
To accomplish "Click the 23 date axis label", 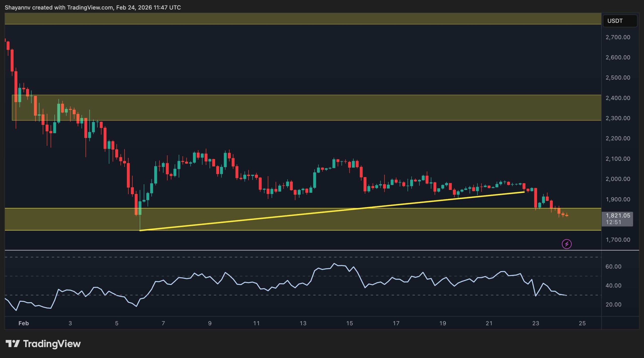I will click(x=536, y=323).
